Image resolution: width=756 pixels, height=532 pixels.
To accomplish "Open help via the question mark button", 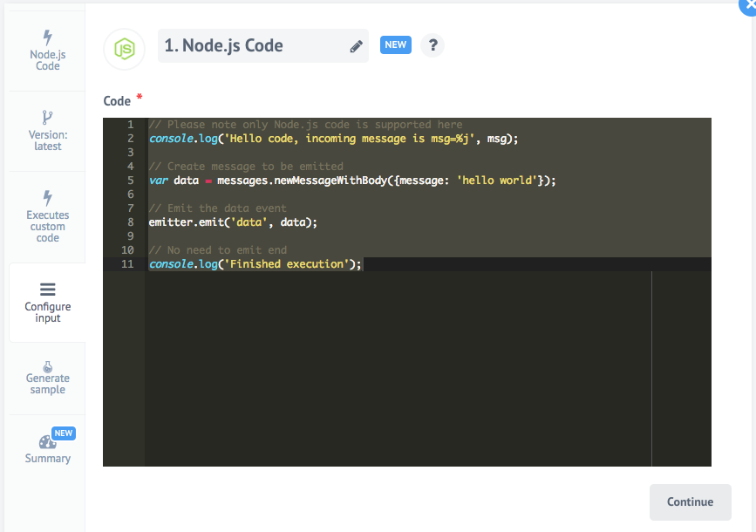I will click(432, 45).
